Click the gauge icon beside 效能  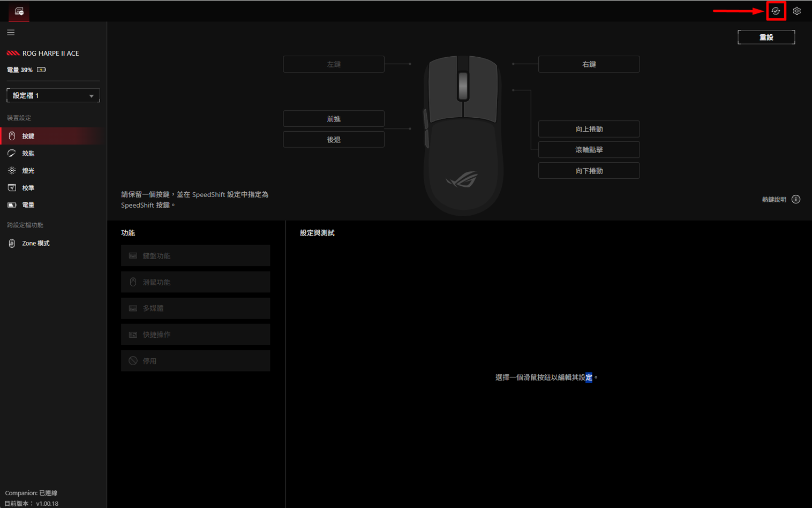click(12, 153)
